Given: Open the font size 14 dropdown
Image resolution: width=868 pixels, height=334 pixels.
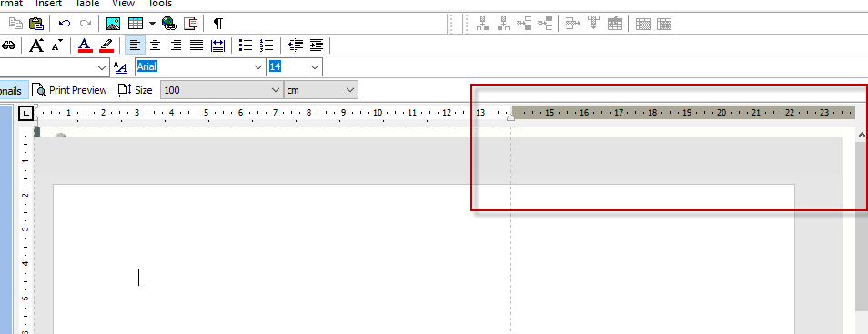Looking at the screenshot, I should pyautogui.click(x=315, y=67).
